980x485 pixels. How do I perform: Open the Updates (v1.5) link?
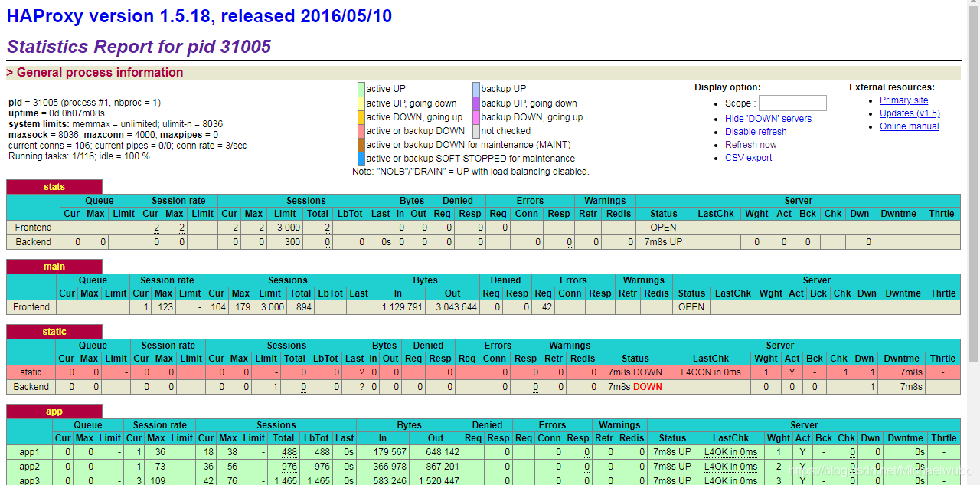[x=910, y=113]
